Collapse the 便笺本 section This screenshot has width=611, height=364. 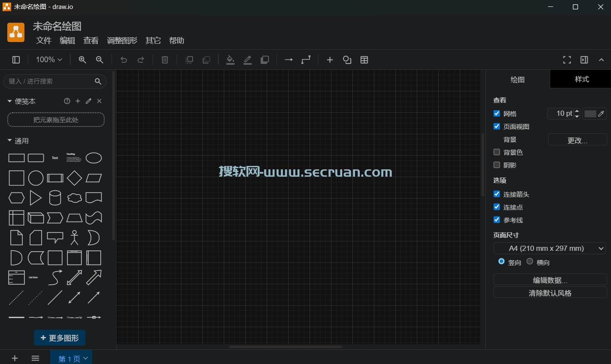tap(9, 101)
